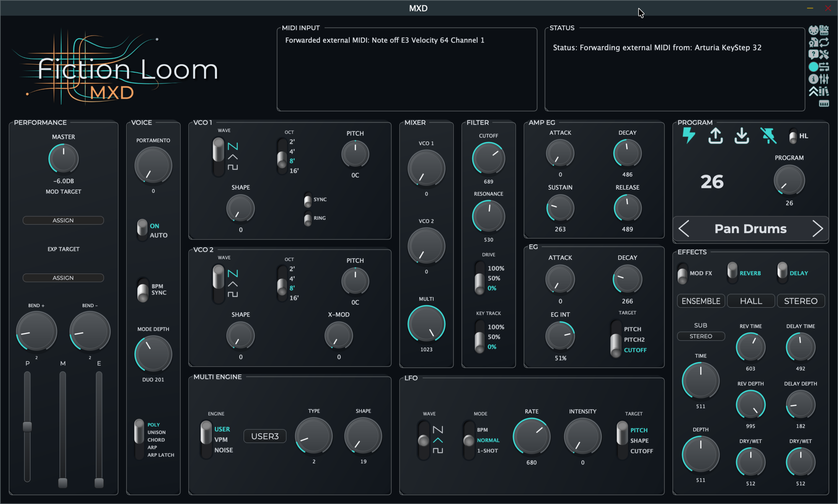Toggle the BPM SYNC switch
This screenshot has width=838, height=504.
coord(143,290)
